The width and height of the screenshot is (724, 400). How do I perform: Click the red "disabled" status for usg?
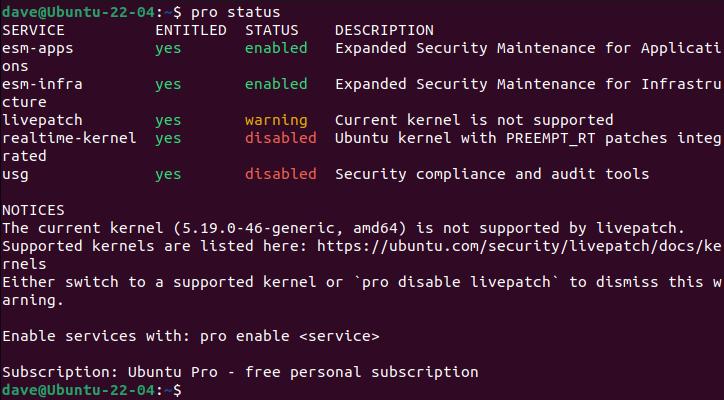click(280, 174)
